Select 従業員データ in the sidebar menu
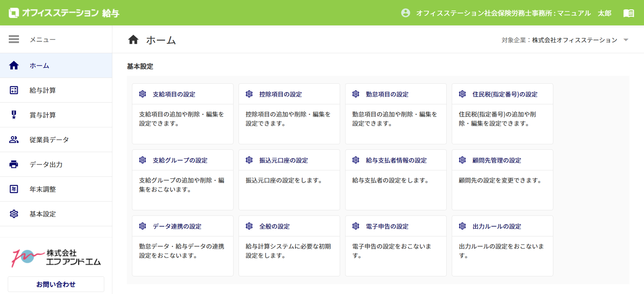The image size is (644, 294). pos(56,140)
